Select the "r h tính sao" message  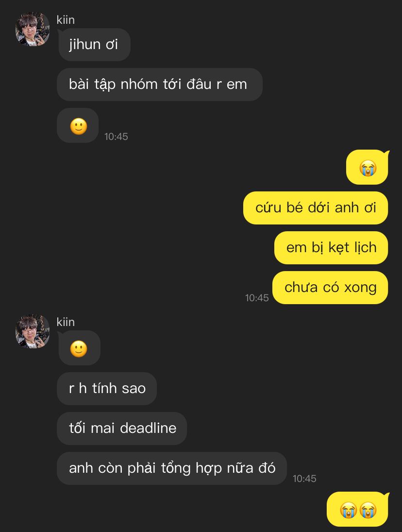pyautogui.click(x=107, y=389)
